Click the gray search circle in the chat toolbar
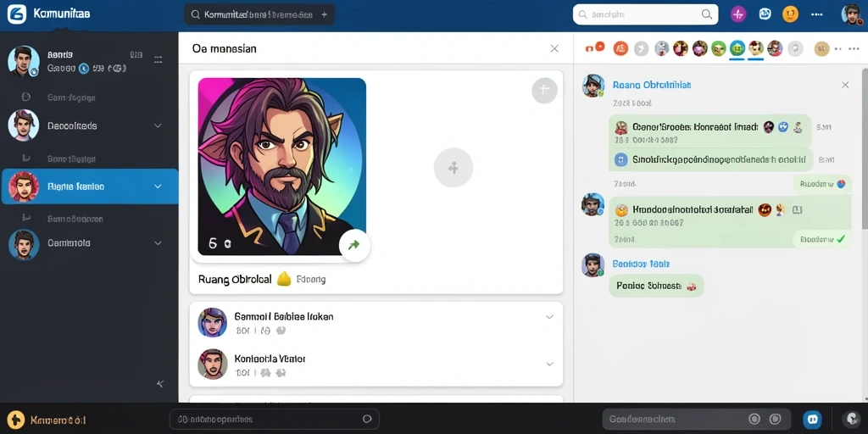868x434 pixels. (795, 48)
